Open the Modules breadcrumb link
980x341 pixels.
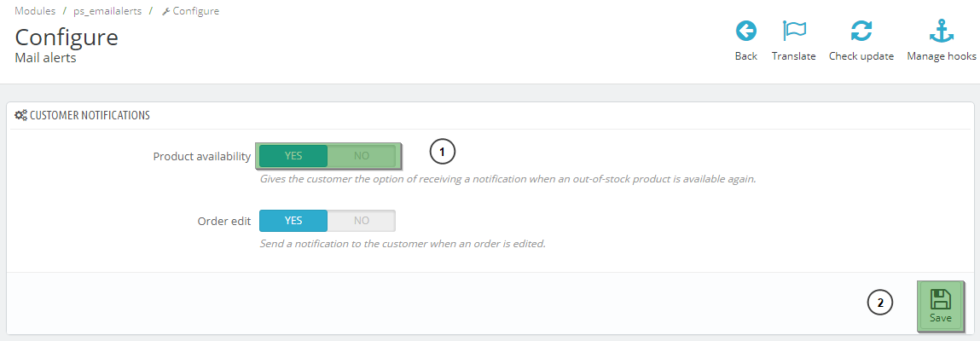click(x=35, y=11)
